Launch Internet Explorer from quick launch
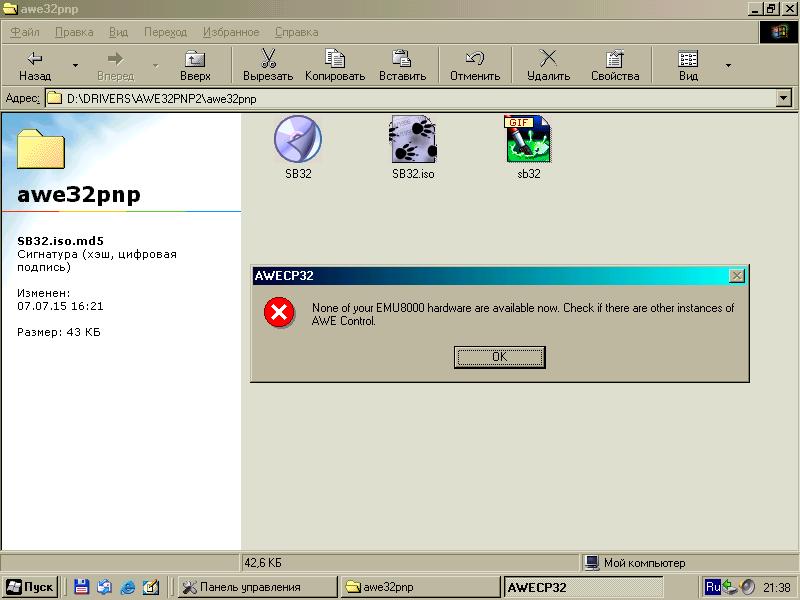The width and height of the screenshot is (800, 600). coord(127,587)
